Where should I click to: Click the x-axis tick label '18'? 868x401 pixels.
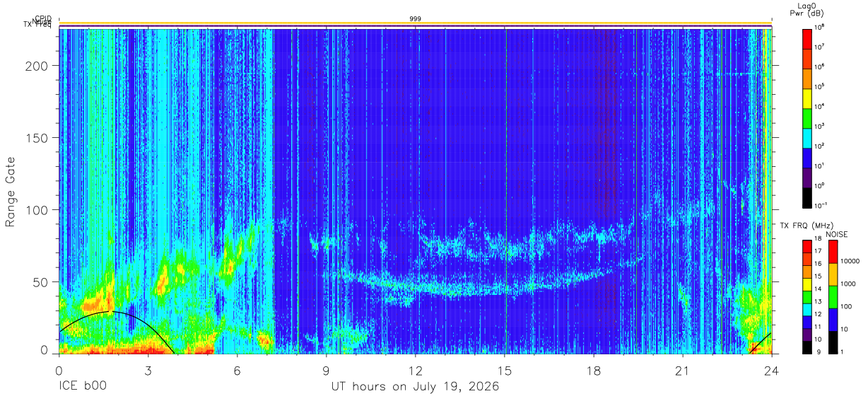coord(594,371)
